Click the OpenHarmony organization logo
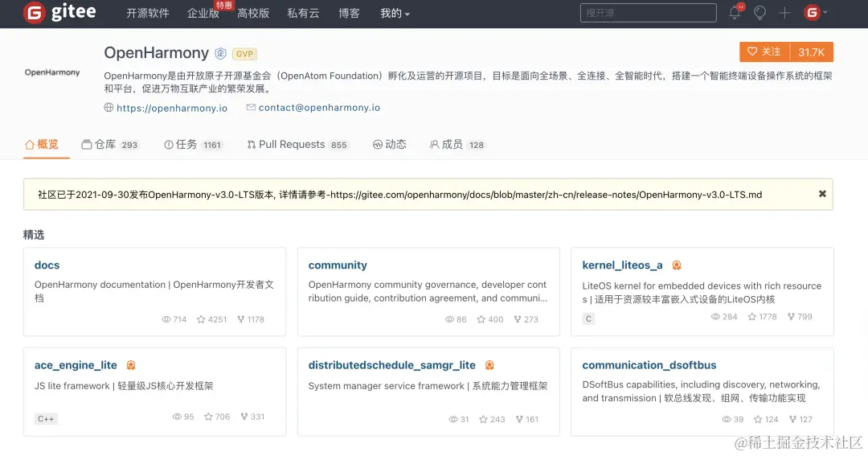The width and height of the screenshot is (868, 456). (52, 72)
